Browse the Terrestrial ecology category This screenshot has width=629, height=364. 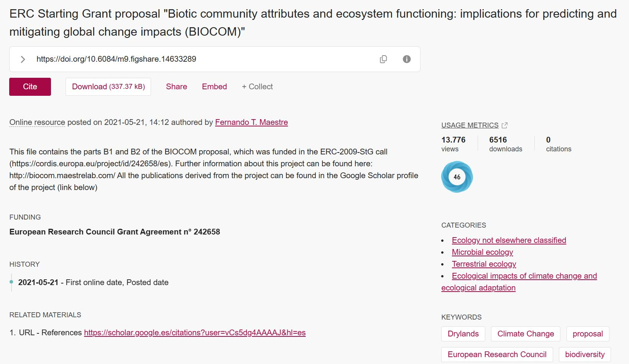484,264
